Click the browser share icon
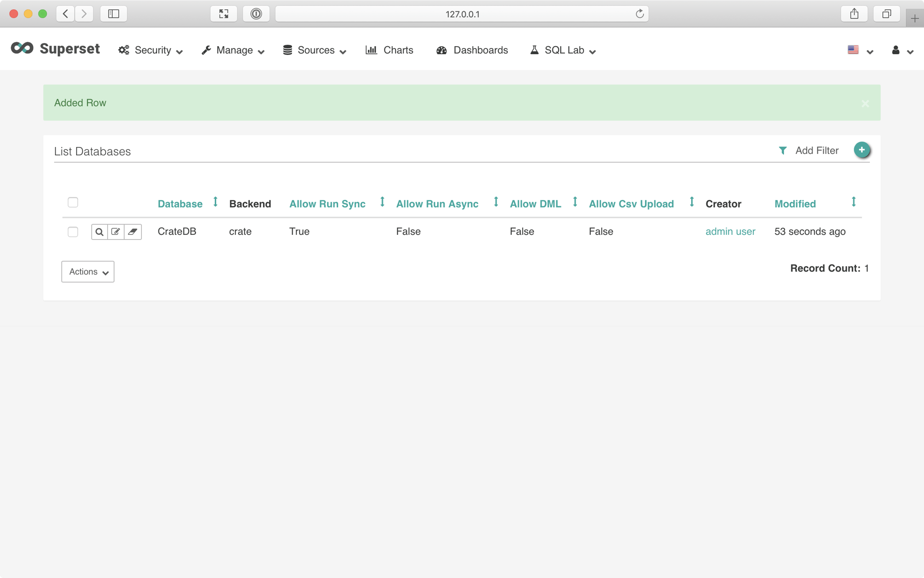This screenshot has height=578, width=924. [854, 14]
